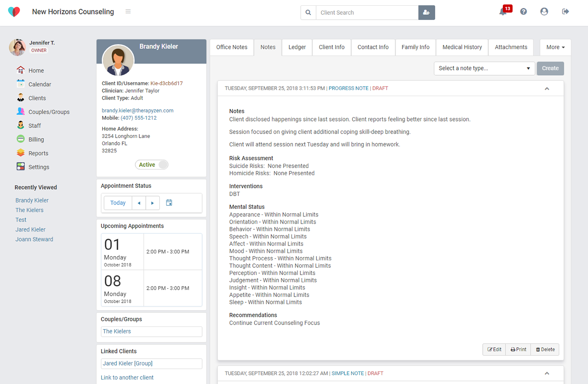Screen dimensions: 588x384
Task: Open the appointment status calendar picker icon
Action: pyautogui.click(x=169, y=203)
